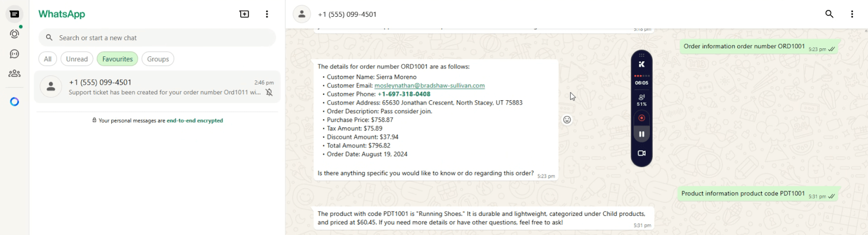This screenshot has height=235, width=868.
Task: Open the Channels icon in sidebar
Action: tap(15, 54)
